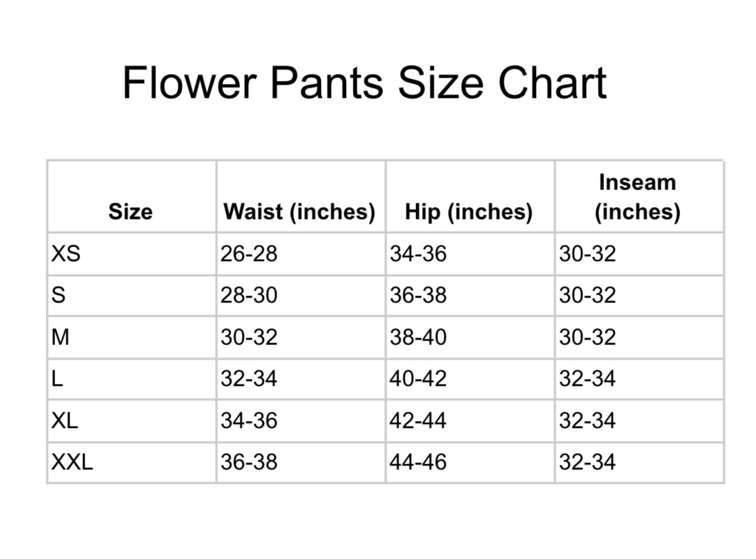Screen dimensions: 756x559
Task: Click the 28-30 waist measurement
Action: 248,295
